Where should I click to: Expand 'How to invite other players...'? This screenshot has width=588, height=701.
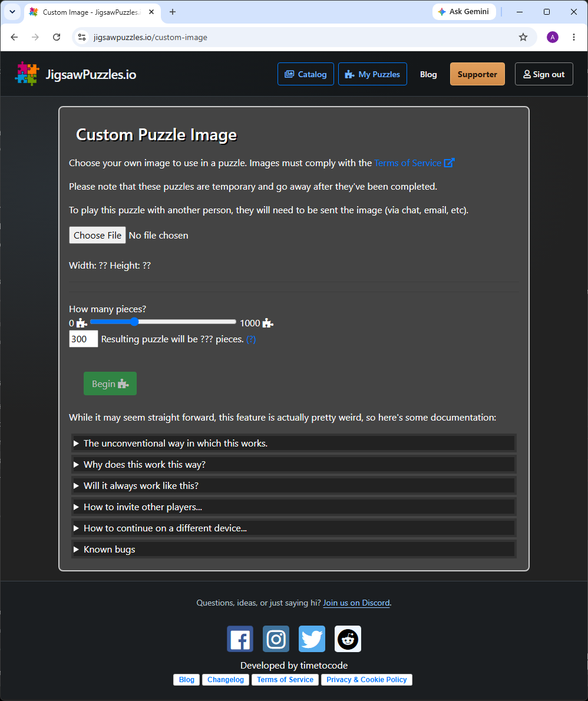[x=294, y=507]
